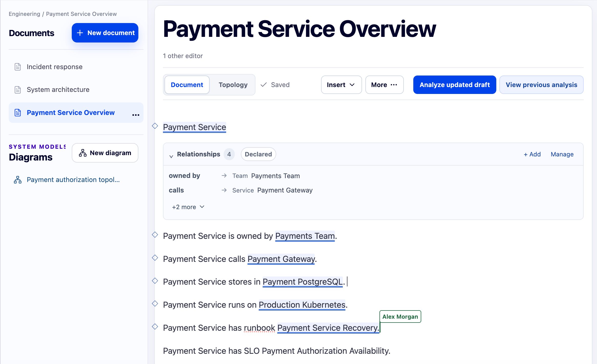Click Manage in Relationships panel
597x364 pixels.
(x=562, y=154)
